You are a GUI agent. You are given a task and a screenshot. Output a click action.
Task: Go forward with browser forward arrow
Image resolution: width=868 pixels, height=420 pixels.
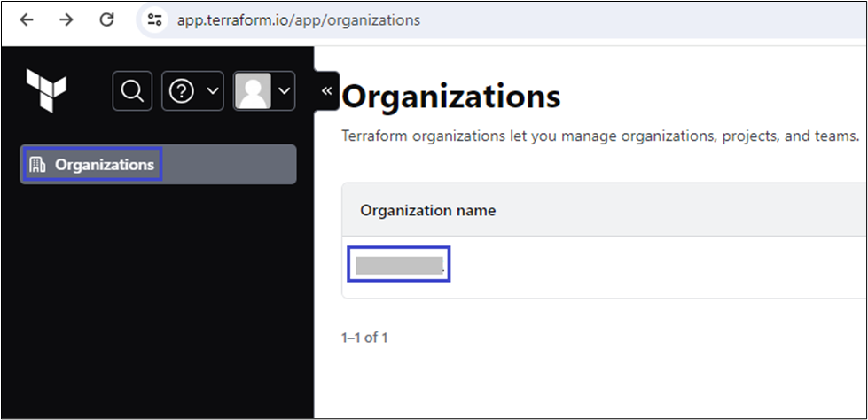(66, 19)
